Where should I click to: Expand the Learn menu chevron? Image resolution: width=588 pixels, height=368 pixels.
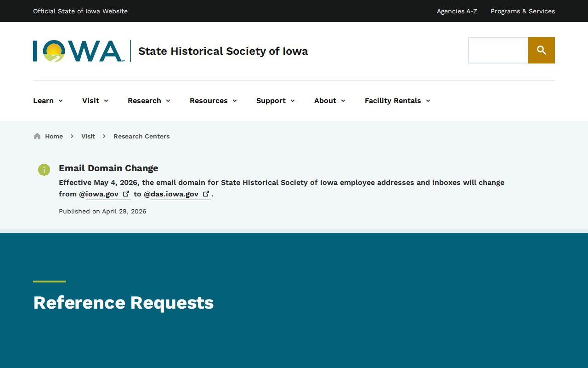pos(61,101)
